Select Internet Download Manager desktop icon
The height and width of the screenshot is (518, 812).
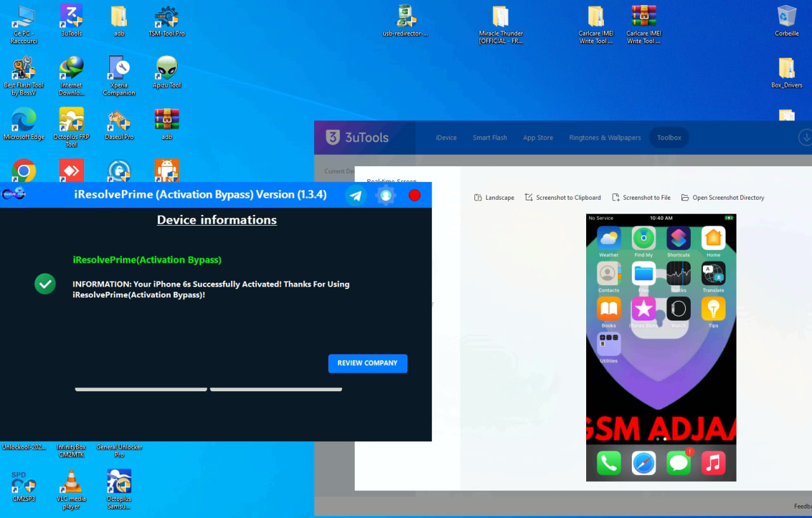71,76
